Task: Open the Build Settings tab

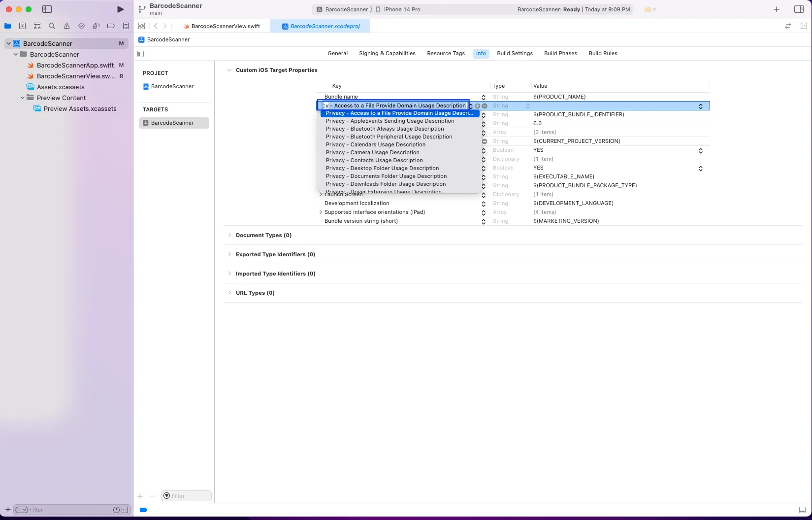Action: 515,53
